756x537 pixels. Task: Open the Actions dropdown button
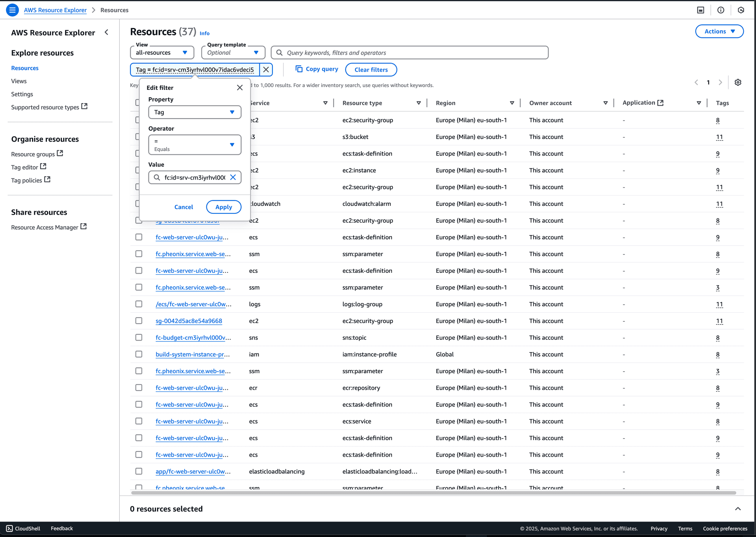(719, 31)
